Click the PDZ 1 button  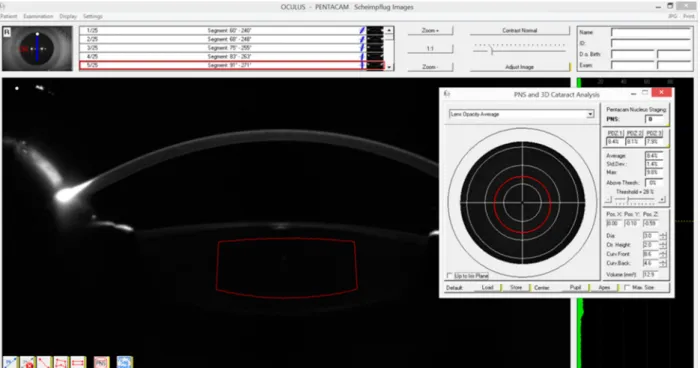coord(615,134)
